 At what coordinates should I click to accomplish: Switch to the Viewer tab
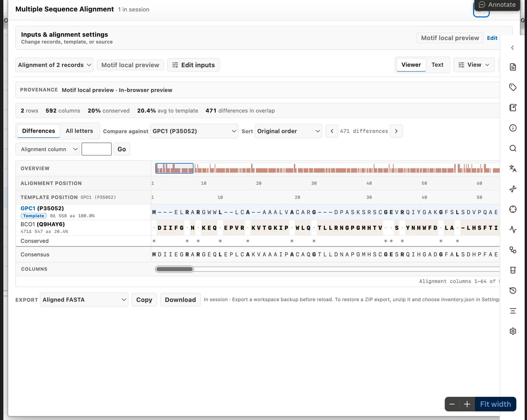click(411, 65)
